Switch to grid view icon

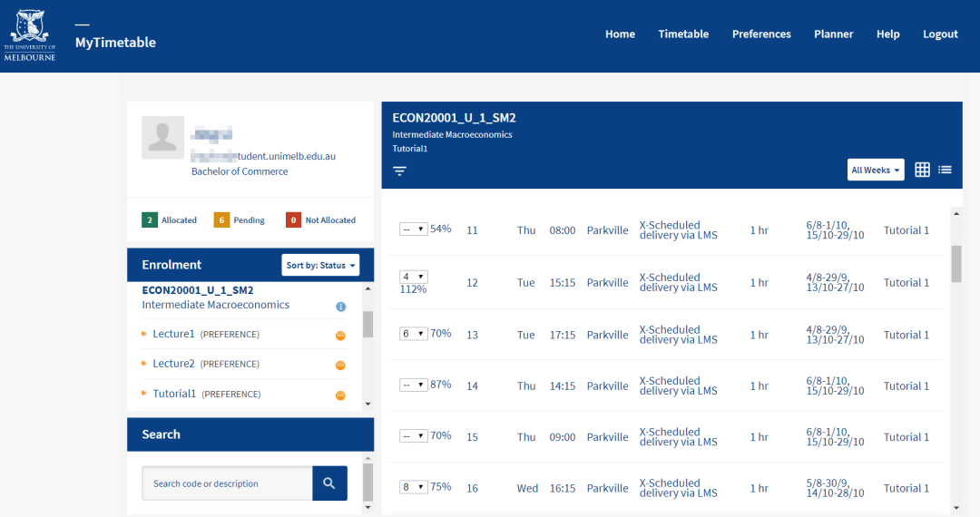922,170
